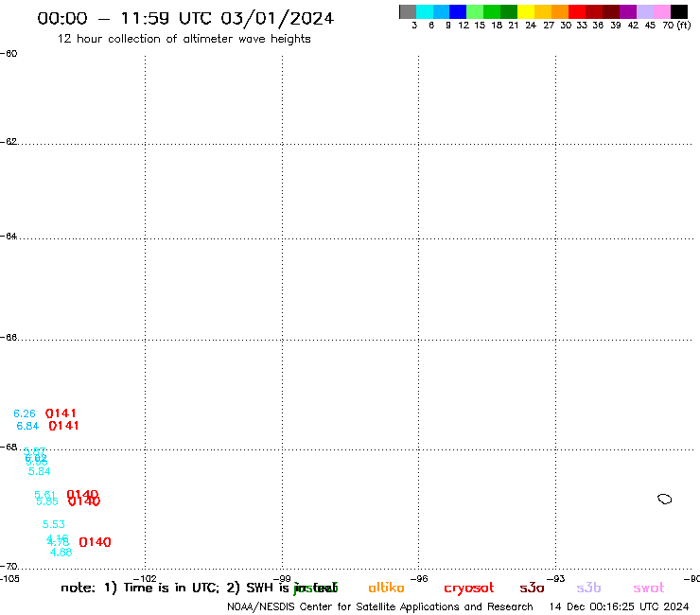Select the wave height reading 5.53
The image size is (700, 615).
(x=54, y=524)
